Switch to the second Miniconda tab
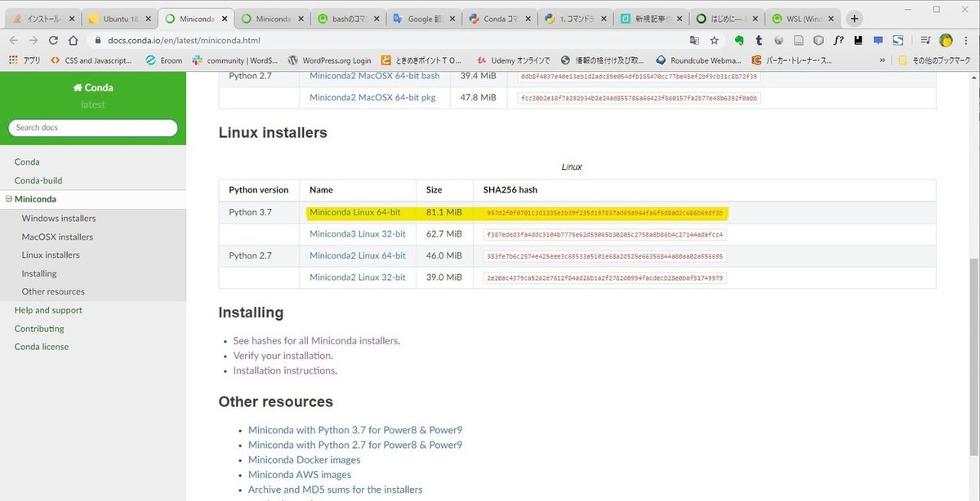Screen dimensions: 980x501 [272, 18]
